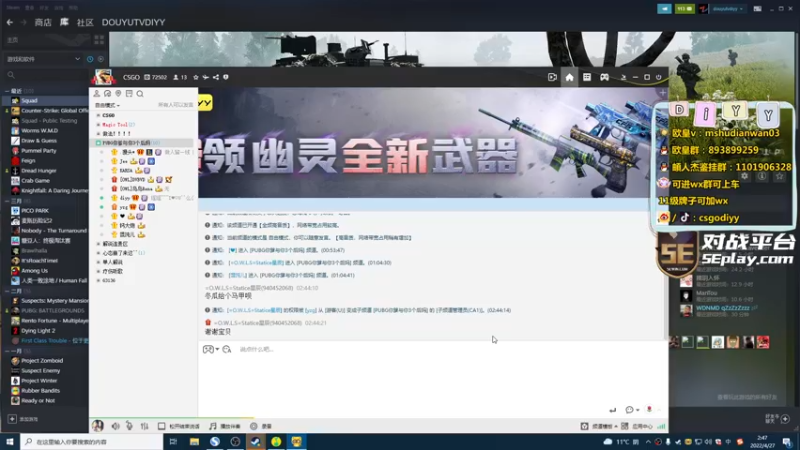Click the microphone gesture icon in YY bottom bar
The width and height of the screenshot is (800, 450).
(x=130, y=426)
